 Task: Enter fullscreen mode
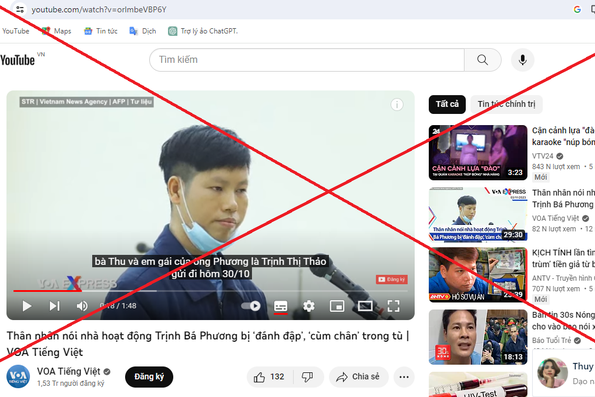(394, 306)
